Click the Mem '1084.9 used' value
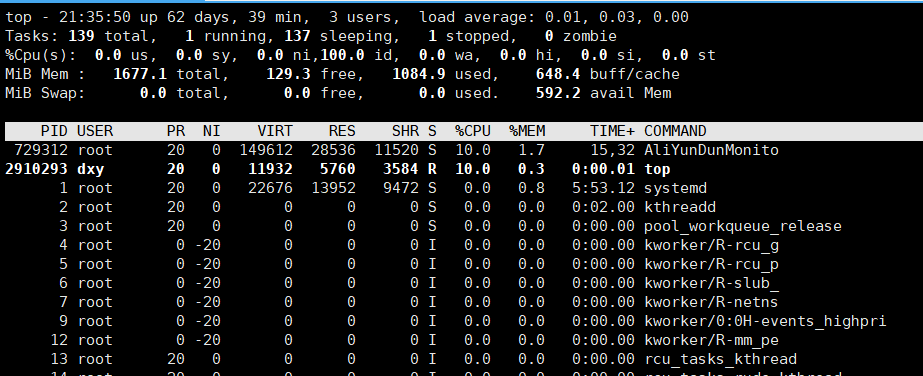 coord(441,74)
